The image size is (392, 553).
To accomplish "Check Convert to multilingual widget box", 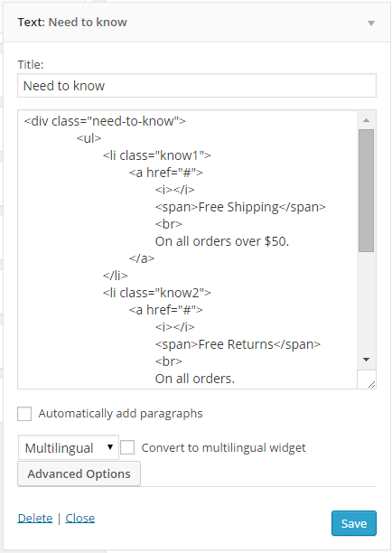I will 127,447.
